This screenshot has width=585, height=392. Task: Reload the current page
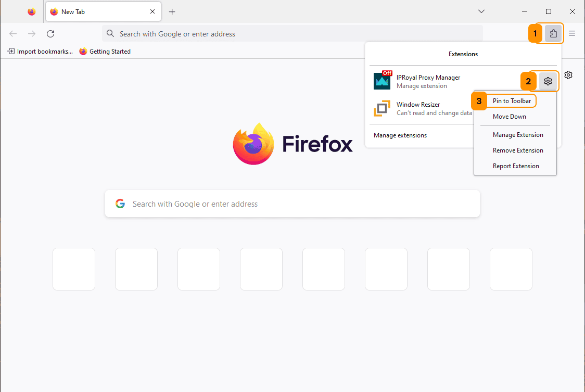tap(50, 34)
